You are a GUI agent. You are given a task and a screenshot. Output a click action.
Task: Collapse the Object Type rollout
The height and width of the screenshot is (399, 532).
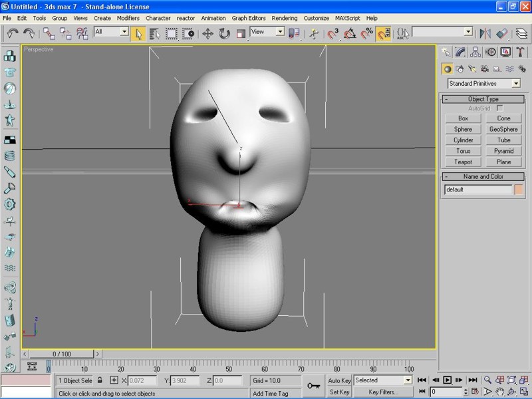(483, 99)
